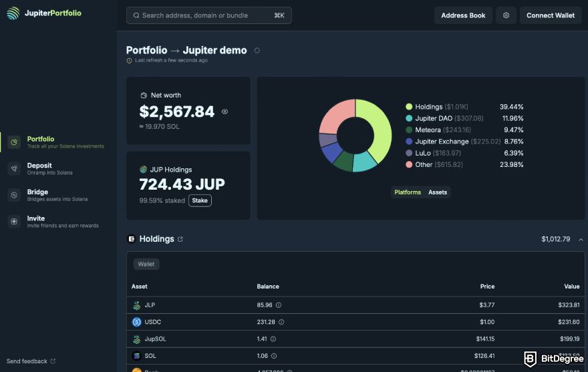Click the Portfolio sidebar icon

(x=14, y=142)
